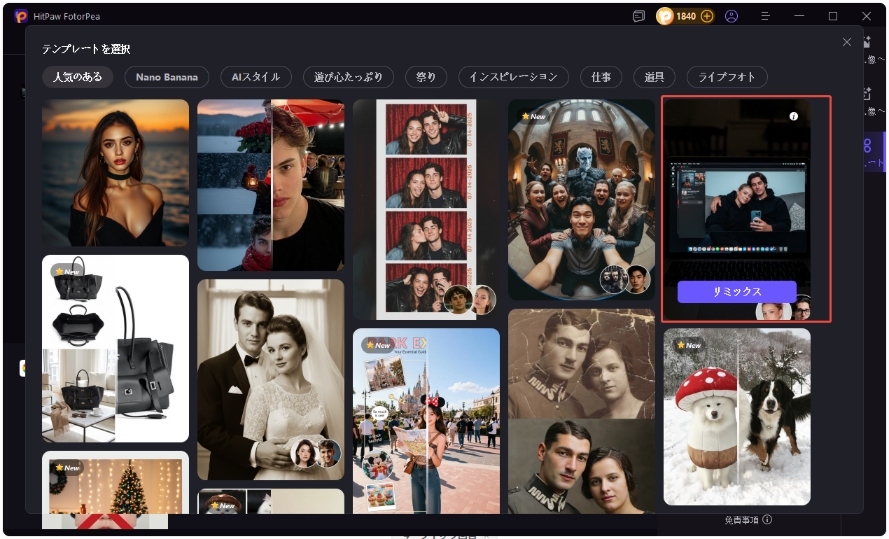Click the plus icon to add credits

tap(707, 16)
